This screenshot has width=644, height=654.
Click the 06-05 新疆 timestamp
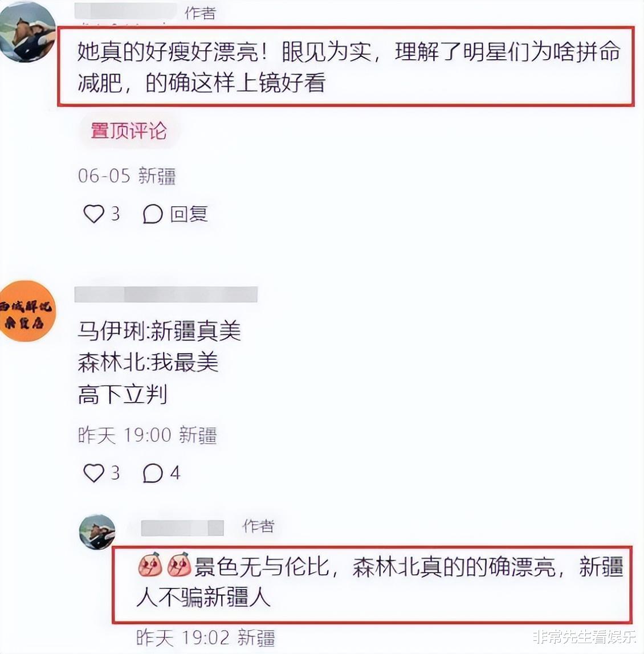[x=127, y=175]
